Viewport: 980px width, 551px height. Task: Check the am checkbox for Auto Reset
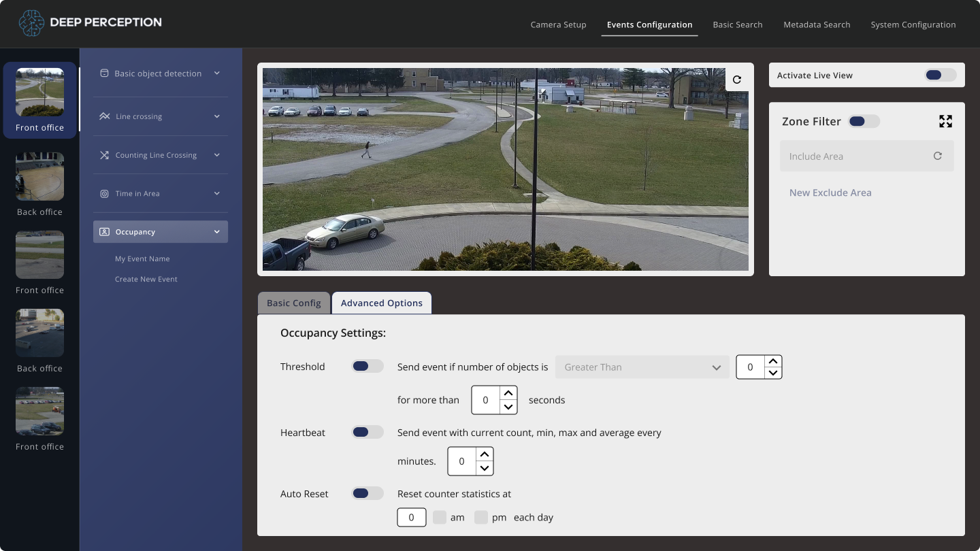(440, 517)
